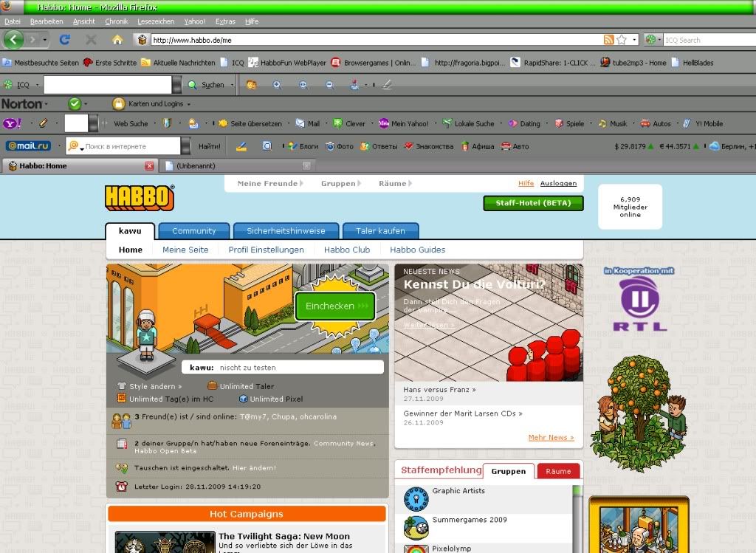Switch to the (Unbenannt) browser tab
The image size is (756, 553).
point(236,166)
